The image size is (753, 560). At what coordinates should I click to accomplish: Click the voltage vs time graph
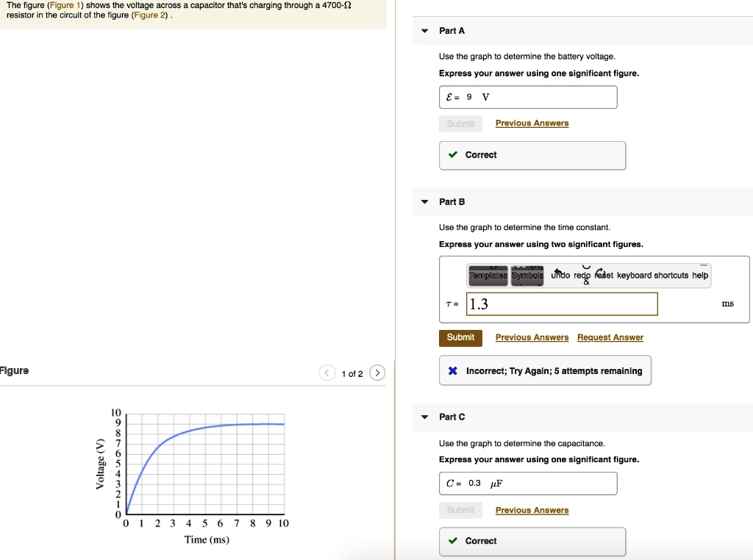coord(205,464)
